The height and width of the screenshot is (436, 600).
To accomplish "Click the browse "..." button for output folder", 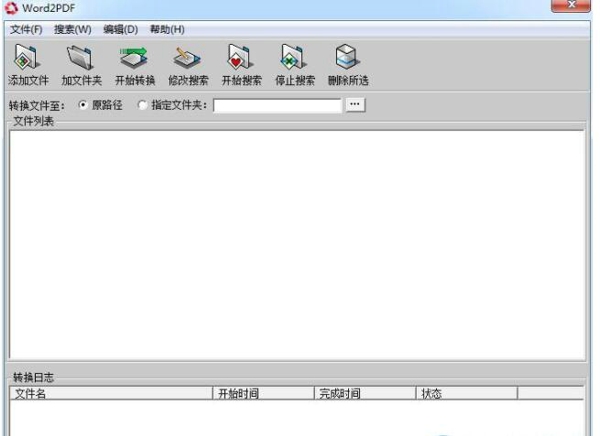I will 355,105.
